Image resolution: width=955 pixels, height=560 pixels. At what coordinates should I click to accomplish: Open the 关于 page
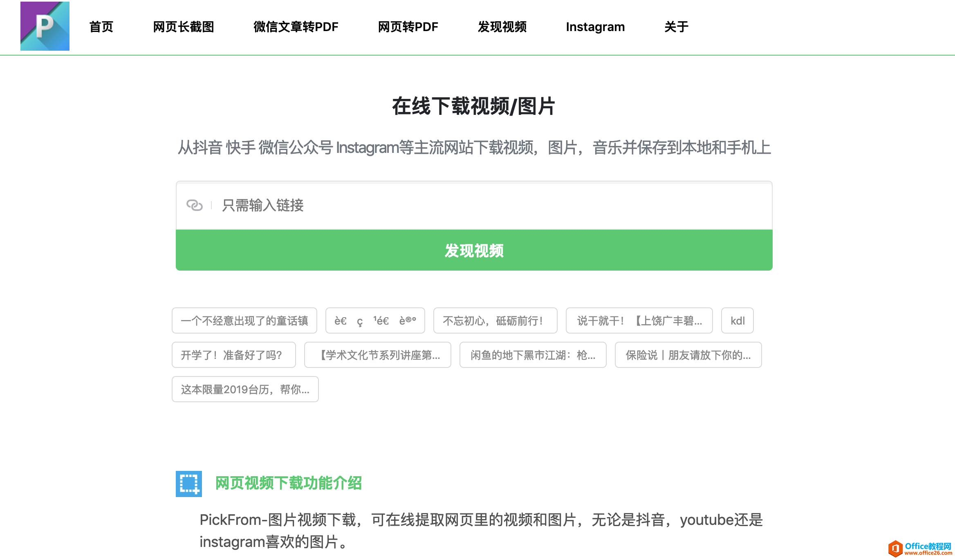coord(676,27)
